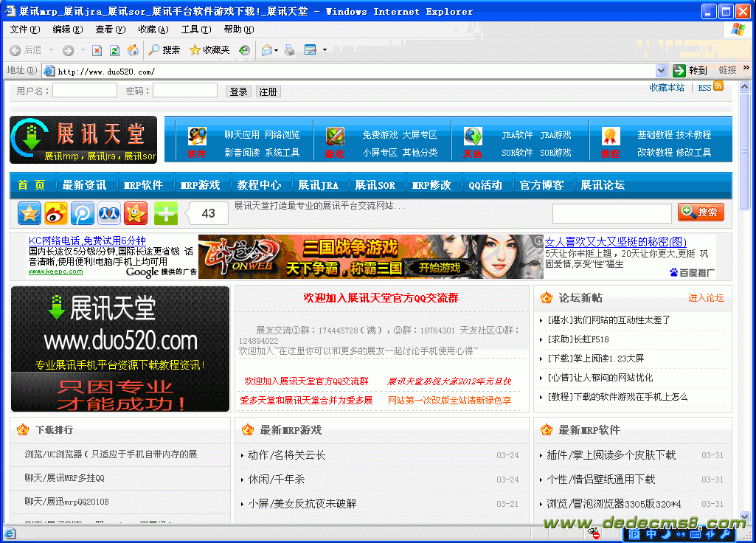Click the 用户名 username input field
The width and height of the screenshot is (756, 543).
(84, 91)
